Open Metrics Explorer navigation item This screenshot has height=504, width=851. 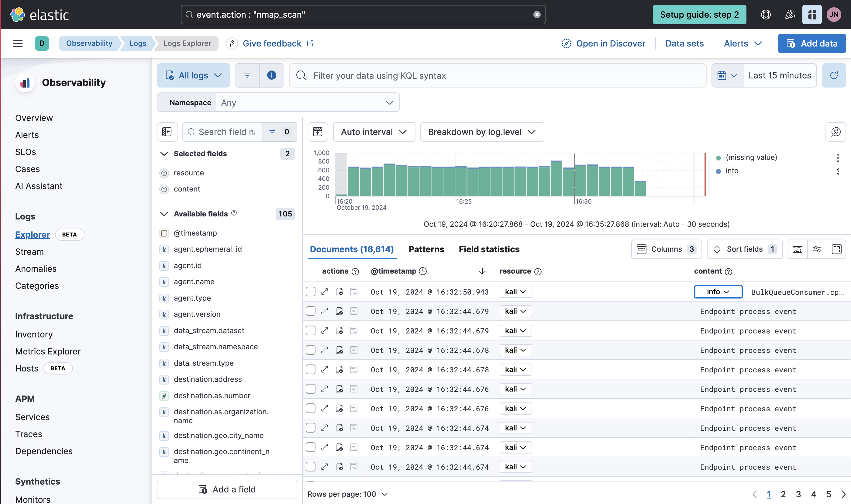click(48, 351)
